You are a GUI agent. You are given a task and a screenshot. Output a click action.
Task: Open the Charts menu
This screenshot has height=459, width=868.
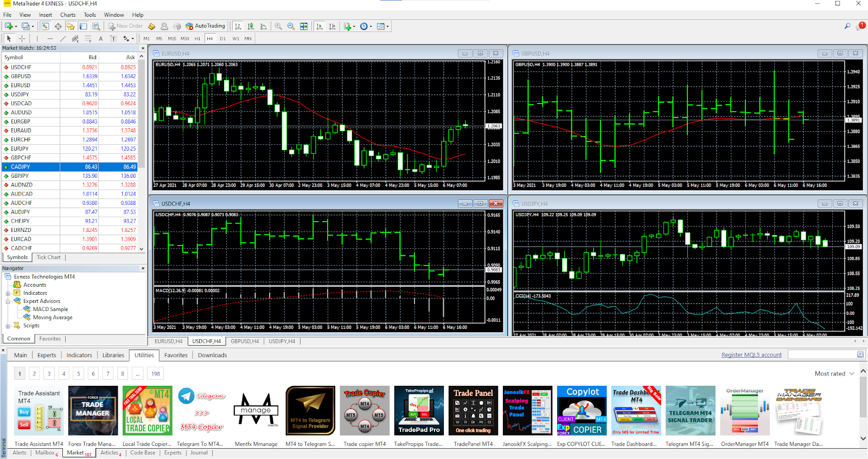pos(68,15)
